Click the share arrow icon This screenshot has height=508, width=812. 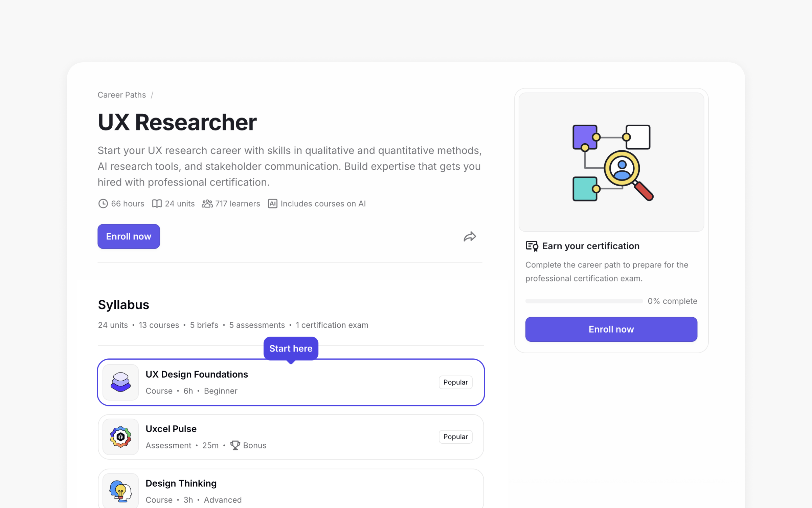coord(470,237)
